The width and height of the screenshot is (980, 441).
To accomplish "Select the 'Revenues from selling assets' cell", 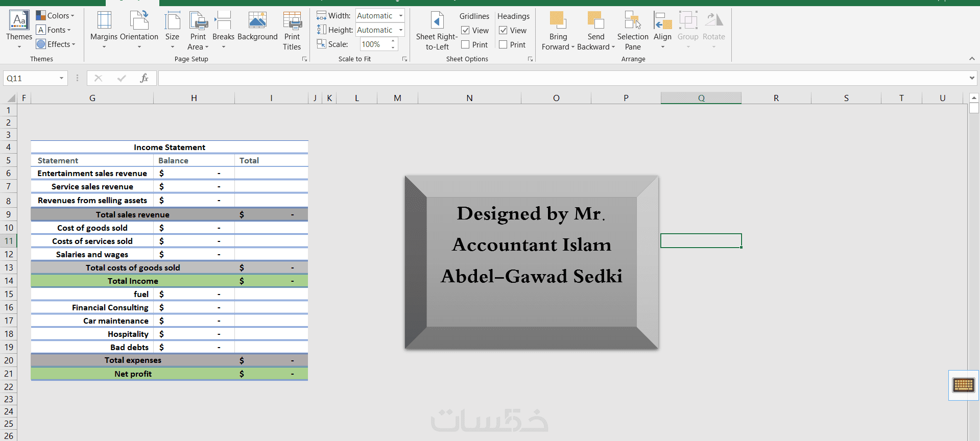I will 92,201.
